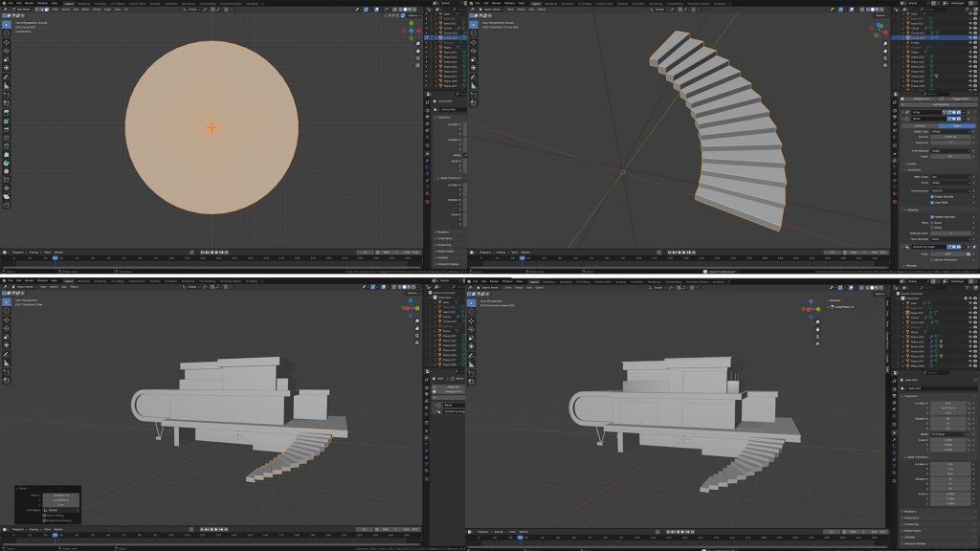Select the Poly Build tool

tap(6, 157)
